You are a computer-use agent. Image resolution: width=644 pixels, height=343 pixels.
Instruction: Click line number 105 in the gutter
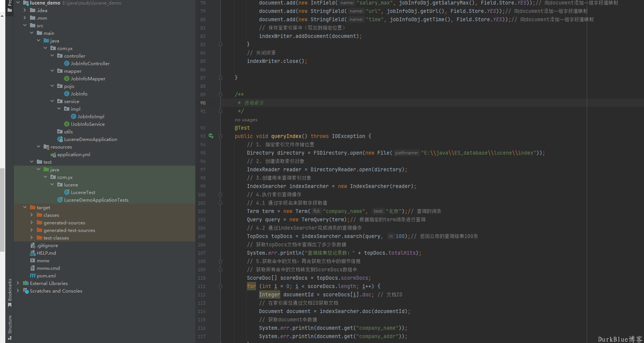201,236
